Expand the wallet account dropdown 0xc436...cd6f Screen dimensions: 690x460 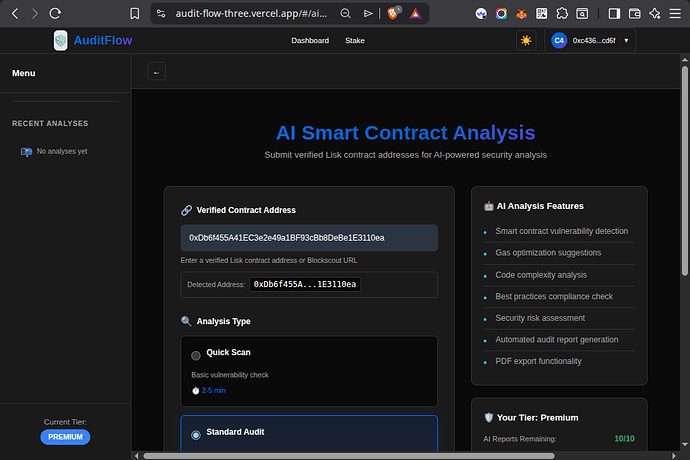(x=590, y=40)
